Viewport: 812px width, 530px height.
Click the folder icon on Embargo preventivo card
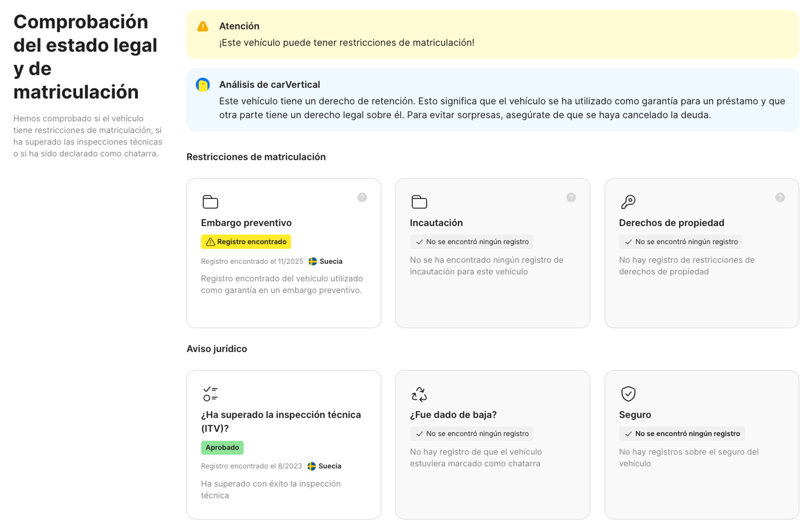pos(210,201)
